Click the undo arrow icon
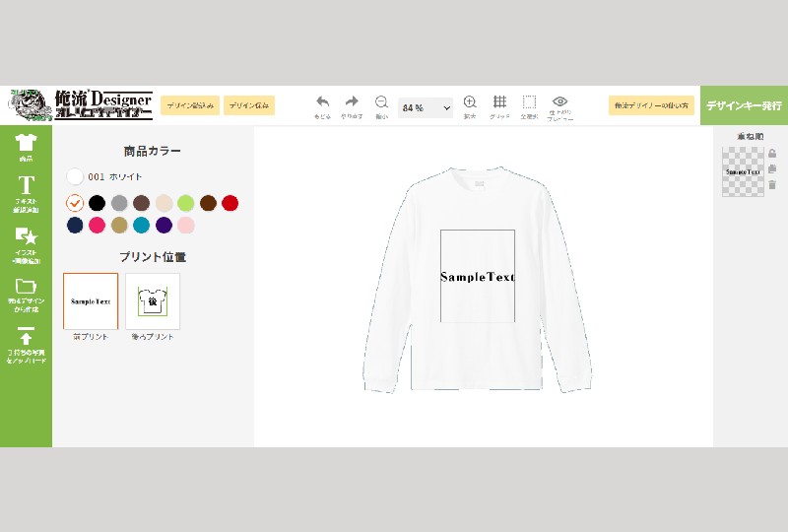 click(x=322, y=101)
